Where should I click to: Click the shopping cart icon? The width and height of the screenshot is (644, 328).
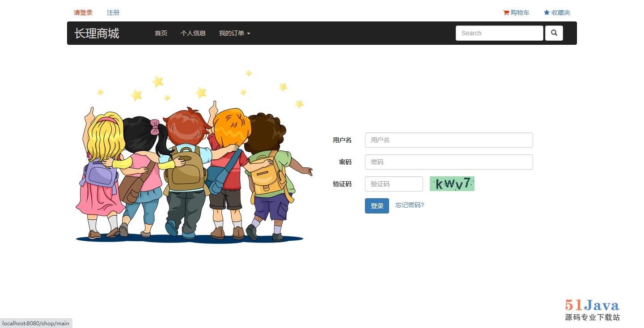[506, 13]
